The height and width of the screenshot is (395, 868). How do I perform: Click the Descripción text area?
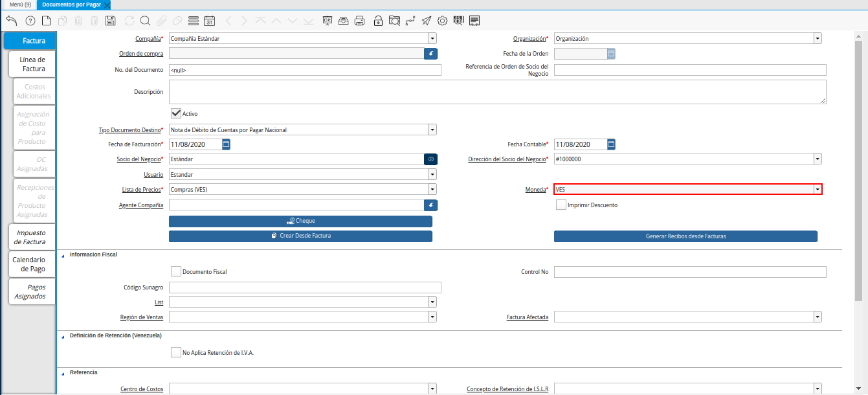click(x=497, y=92)
